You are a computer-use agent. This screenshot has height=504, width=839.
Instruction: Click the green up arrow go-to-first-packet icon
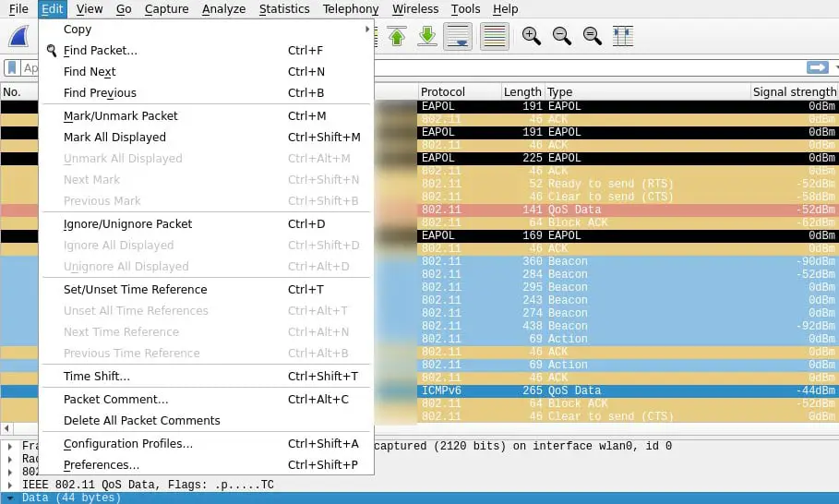(x=397, y=36)
